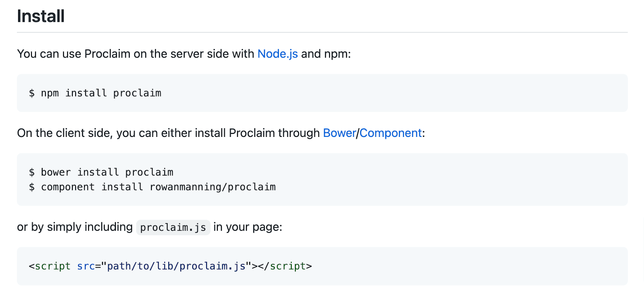
Task: Click the component install rowanmanning/proclaim line
Action: pyautogui.click(x=158, y=187)
